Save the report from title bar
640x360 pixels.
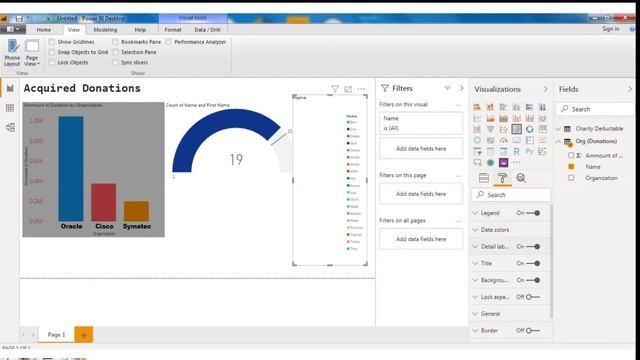pos(19,18)
